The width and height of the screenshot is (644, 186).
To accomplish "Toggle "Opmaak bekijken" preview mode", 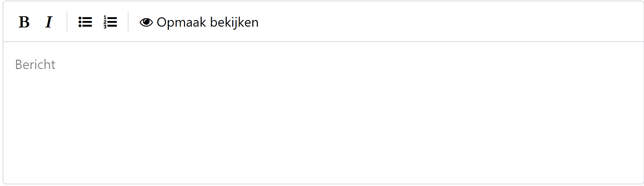I will (x=199, y=22).
